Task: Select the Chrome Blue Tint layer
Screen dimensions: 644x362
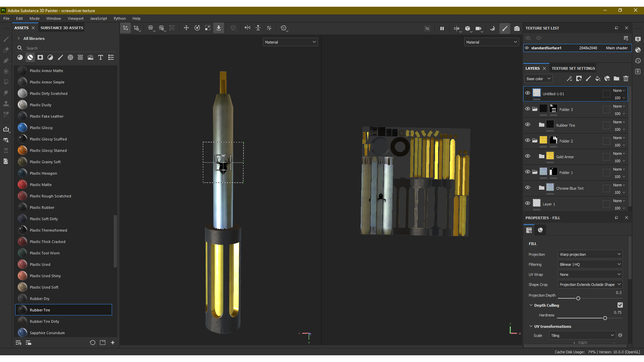Action: 570,188
